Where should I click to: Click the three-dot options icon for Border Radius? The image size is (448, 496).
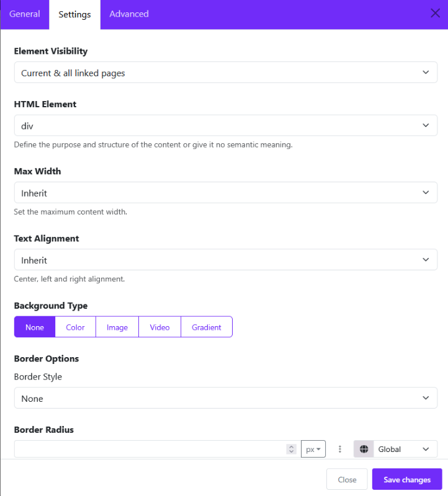[340, 449]
